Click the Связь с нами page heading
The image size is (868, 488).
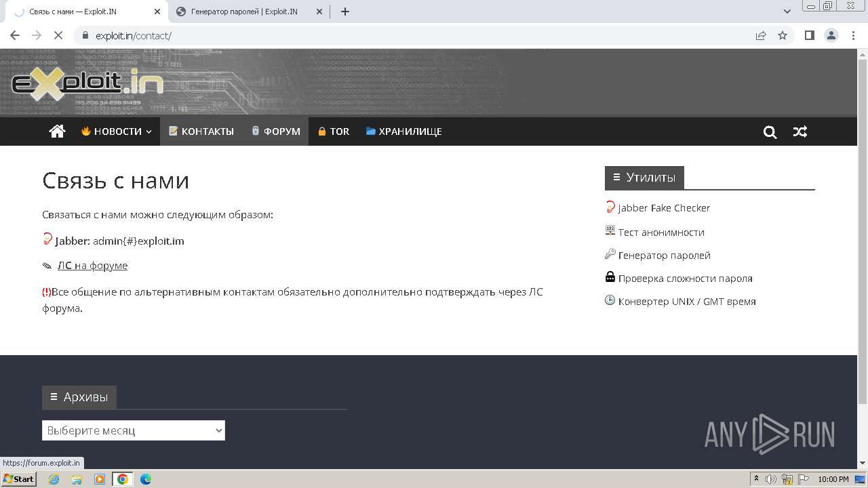coord(115,180)
